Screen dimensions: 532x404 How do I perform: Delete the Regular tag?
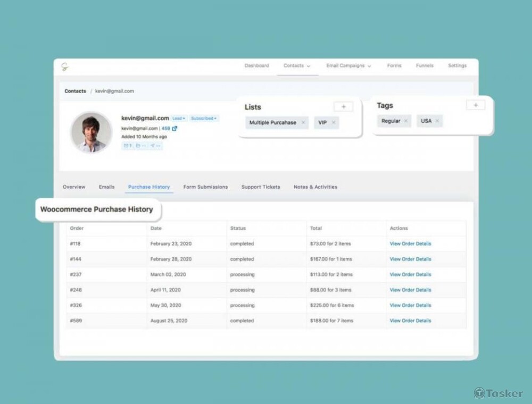coord(405,121)
